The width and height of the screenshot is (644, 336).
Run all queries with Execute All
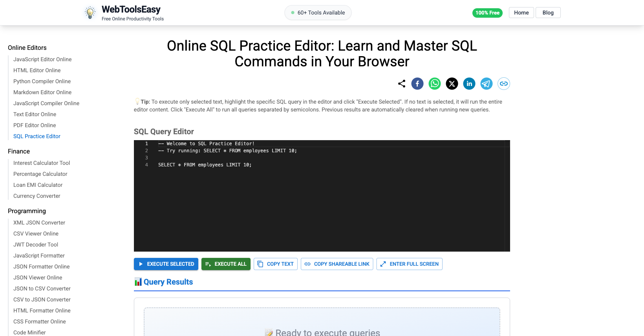[226, 264]
